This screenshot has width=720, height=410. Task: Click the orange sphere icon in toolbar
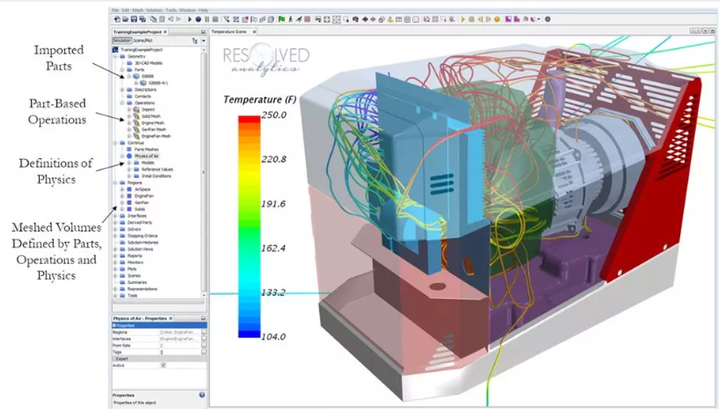(497, 19)
